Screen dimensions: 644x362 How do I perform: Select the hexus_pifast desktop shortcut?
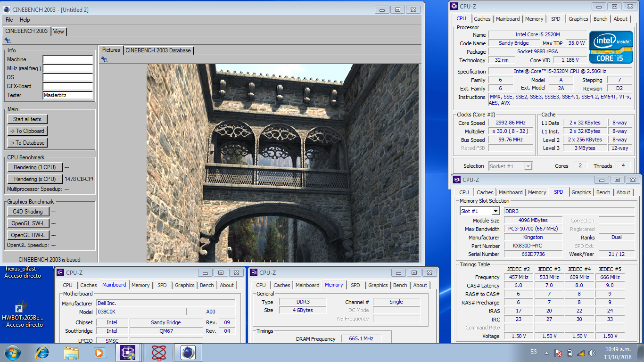tap(23, 272)
